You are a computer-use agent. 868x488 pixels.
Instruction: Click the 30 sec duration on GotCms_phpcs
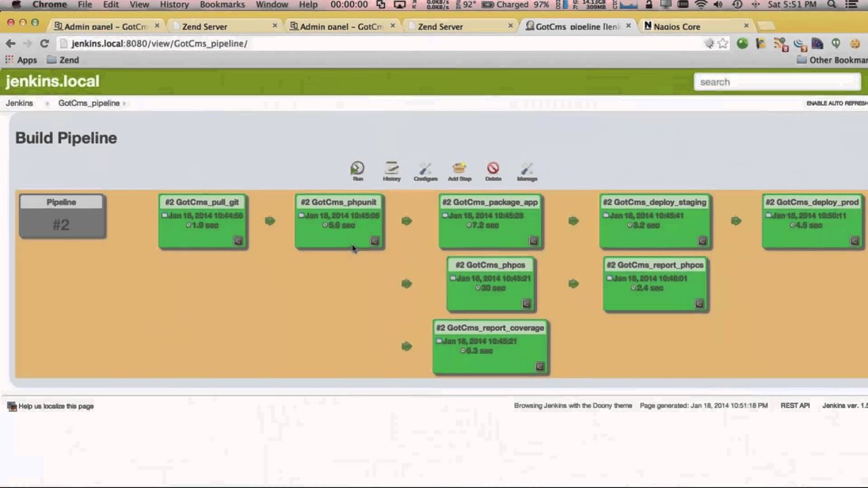click(493, 288)
